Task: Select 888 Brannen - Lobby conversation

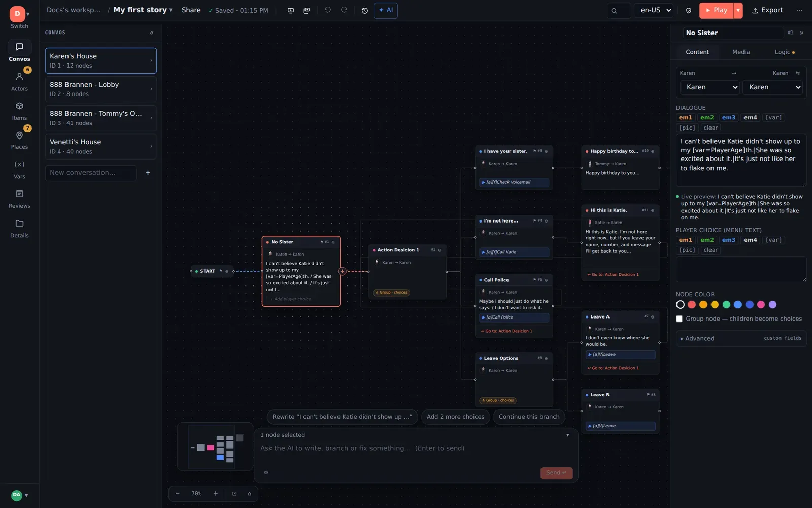Action: (x=100, y=89)
